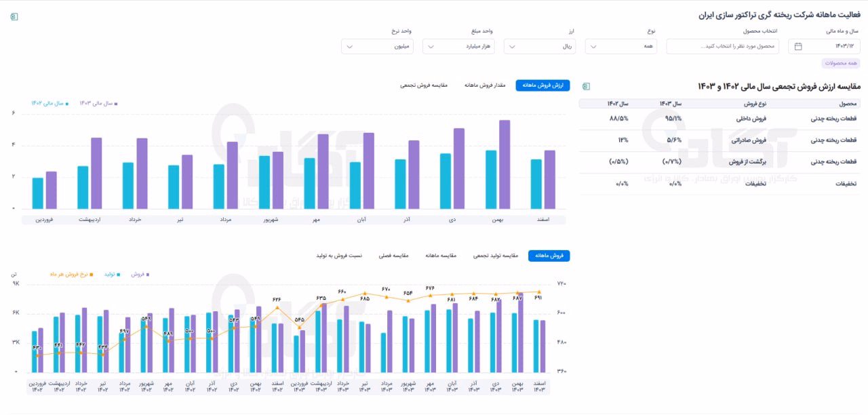Open the calendar icon in the fiscal date field
868x415 pixels.
pos(798,46)
